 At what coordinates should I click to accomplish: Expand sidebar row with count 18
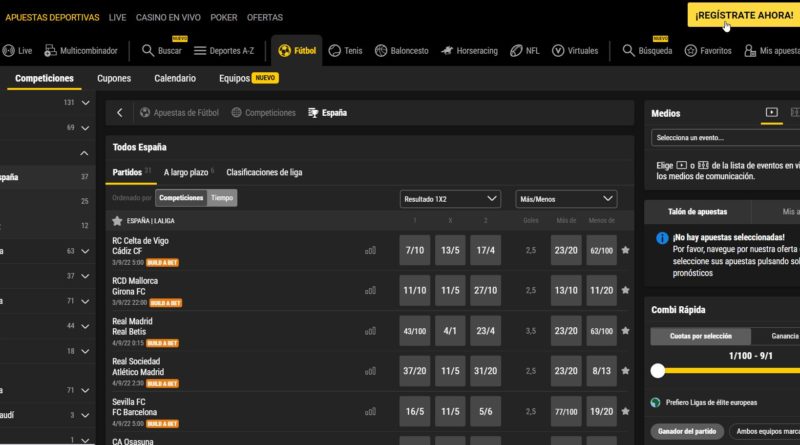pos(86,351)
